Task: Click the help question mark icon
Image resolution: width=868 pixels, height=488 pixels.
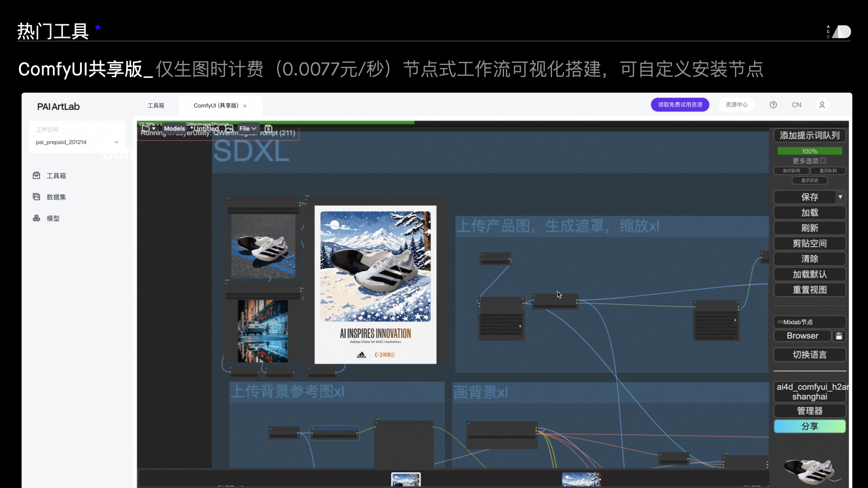Action: (773, 105)
